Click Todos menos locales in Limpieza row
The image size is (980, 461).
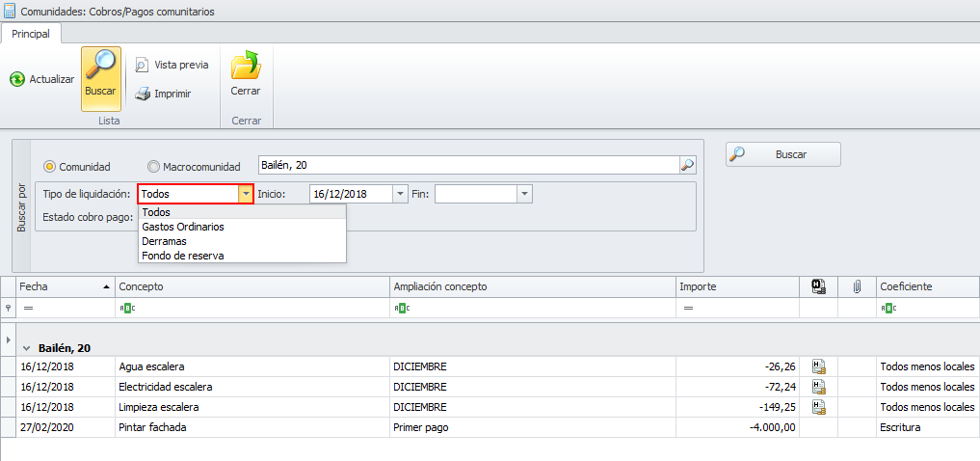coord(928,407)
